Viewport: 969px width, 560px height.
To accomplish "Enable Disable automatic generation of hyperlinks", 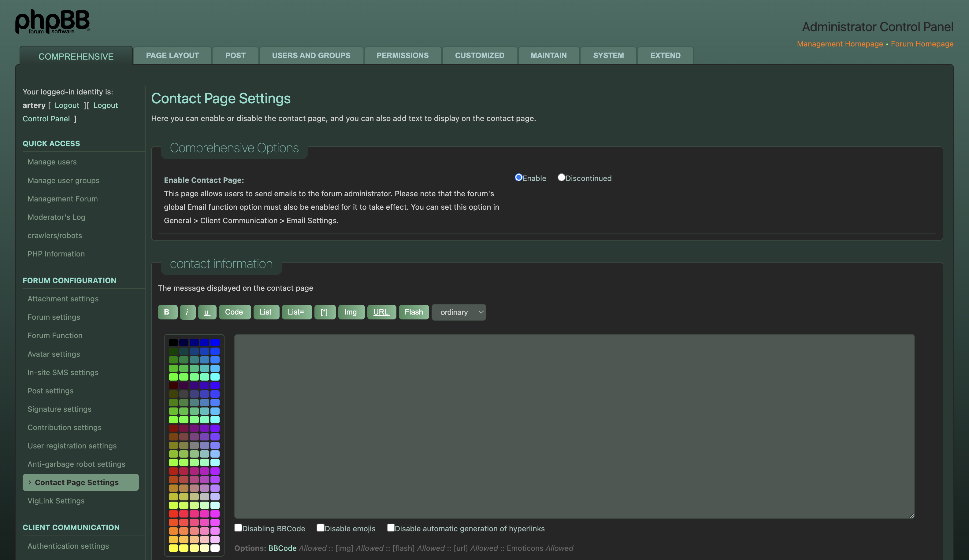I will coord(390,528).
